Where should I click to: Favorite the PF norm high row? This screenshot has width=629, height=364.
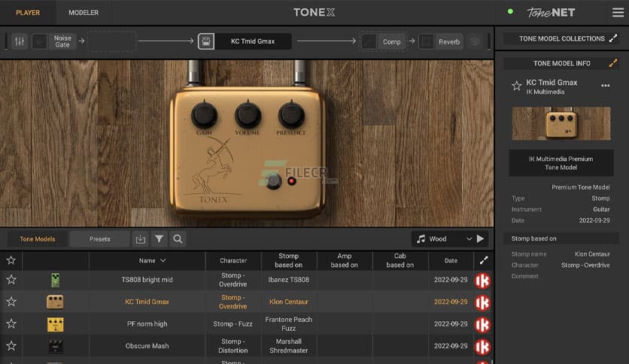11,323
